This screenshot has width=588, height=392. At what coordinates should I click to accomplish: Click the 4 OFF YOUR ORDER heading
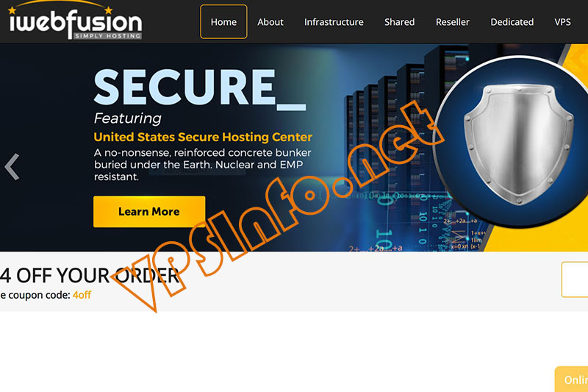pyautogui.click(x=90, y=276)
